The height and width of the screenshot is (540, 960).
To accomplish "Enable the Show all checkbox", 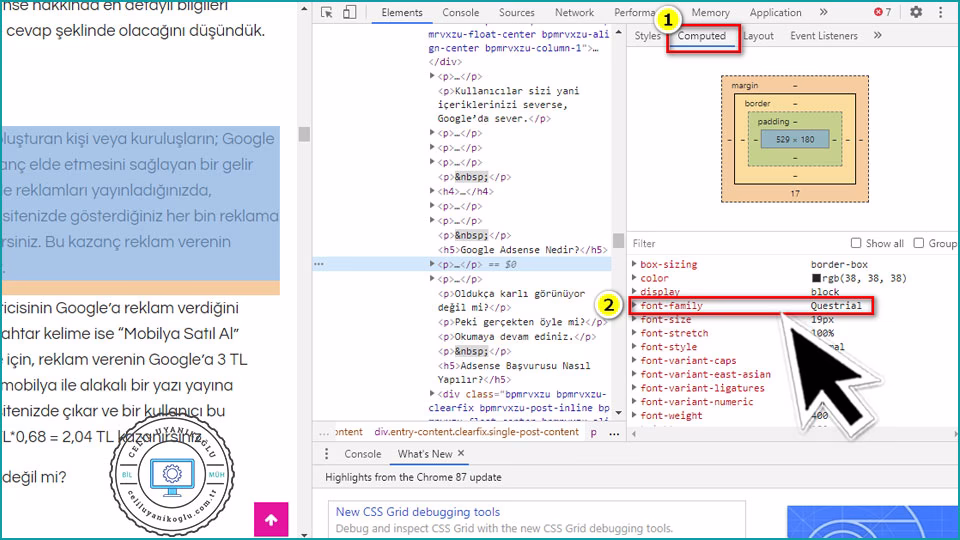I will click(856, 243).
